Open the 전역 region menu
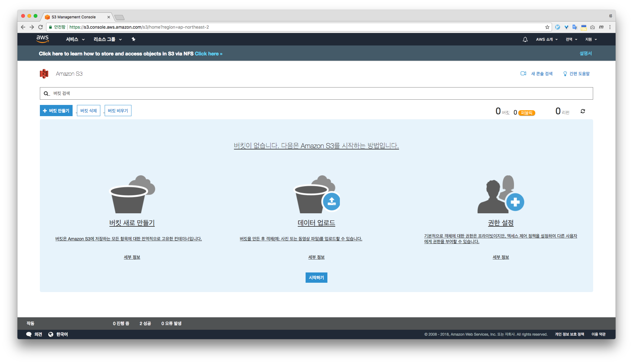Image resolution: width=633 pixels, height=364 pixels. tap(571, 40)
